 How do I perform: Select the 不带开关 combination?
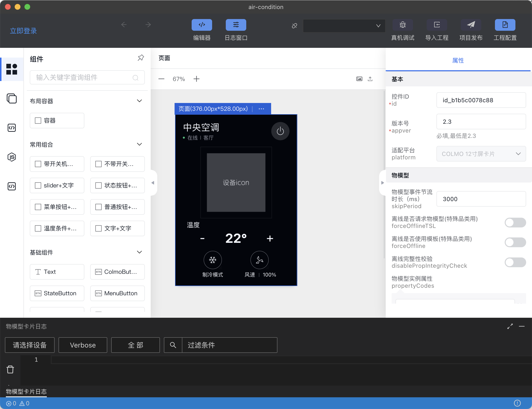click(118, 164)
